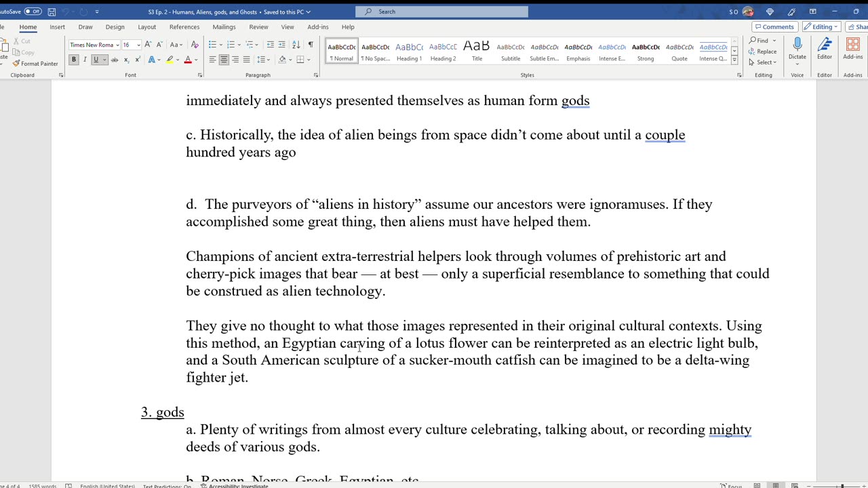Click Text Effects icon
Screen dimensions: 868x488
click(152, 60)
